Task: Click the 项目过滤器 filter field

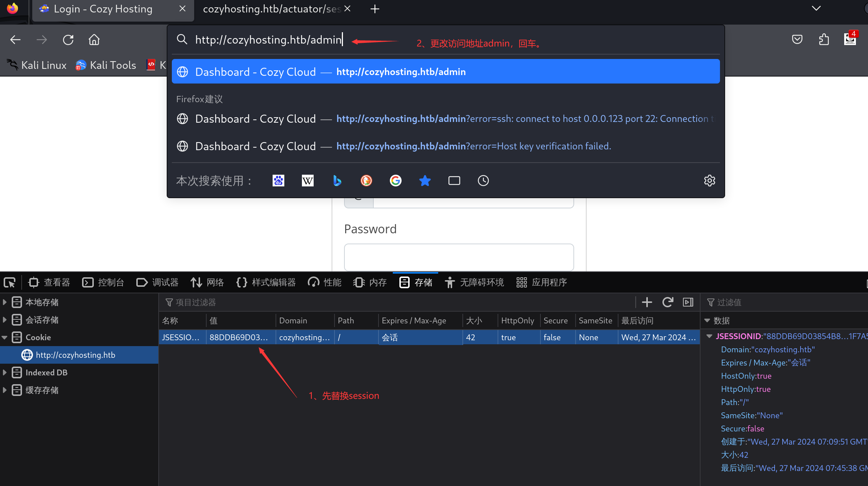Action: click(x=398, y=303)
